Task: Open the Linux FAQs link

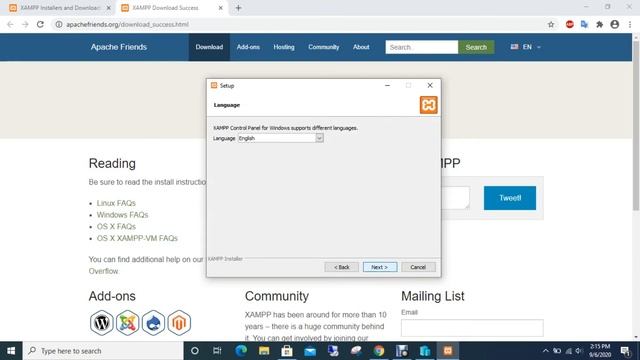Action: (x=116, y=203)
